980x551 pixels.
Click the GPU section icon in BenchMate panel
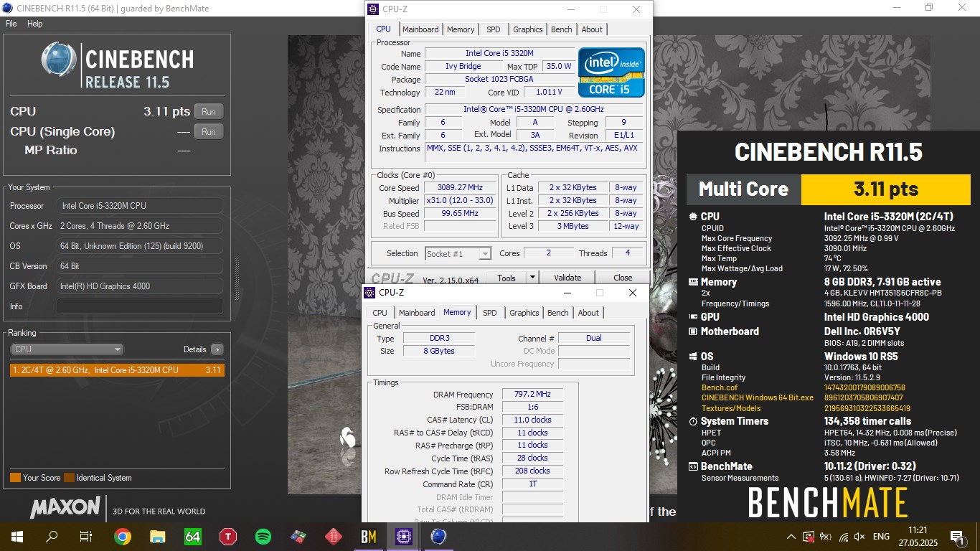(x=693, y=317)
